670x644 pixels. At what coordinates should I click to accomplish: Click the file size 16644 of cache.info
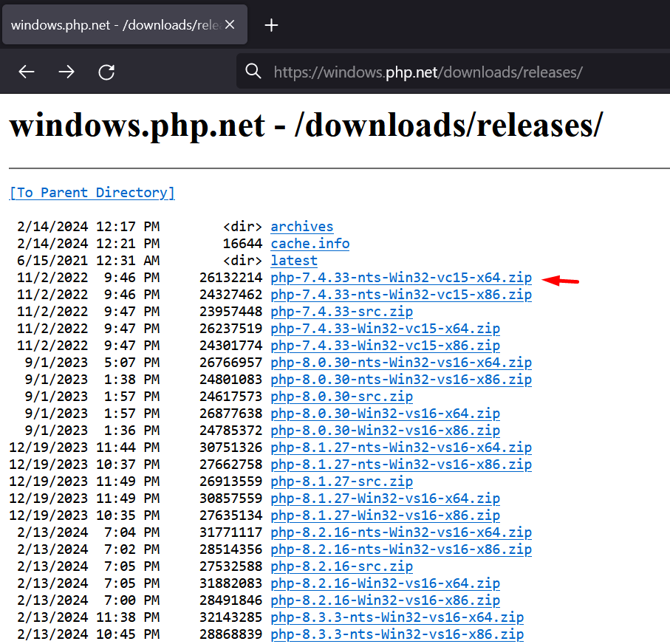tap(242, 244)
